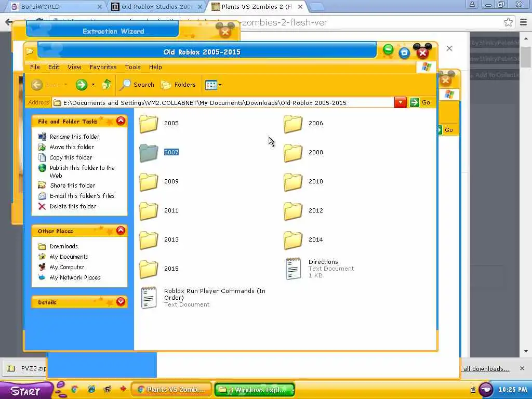532x399 pixels.
Task: Click the Go button beside address bar
Action: point(420,102)
